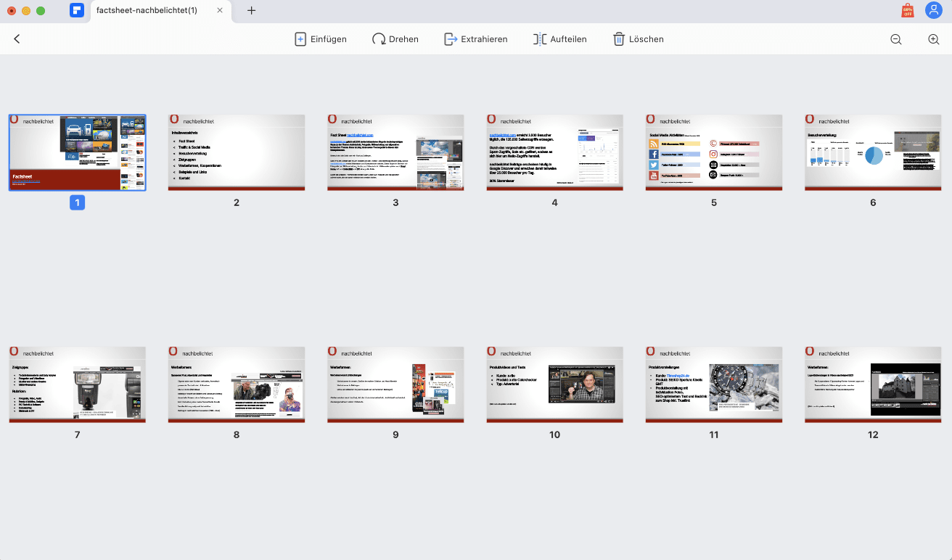This screenshot has width=952, height=560.
Task: Rotate pages with the Drehen icon
Action: [379, 39]
